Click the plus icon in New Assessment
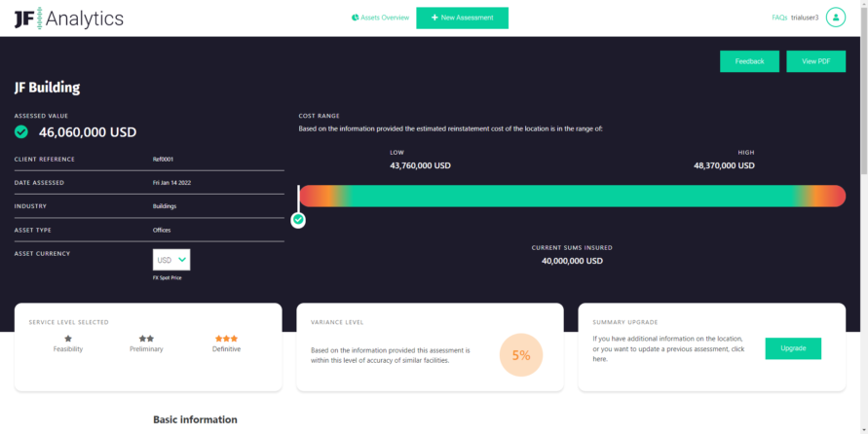The width and height of the screenshot is (868, 434). tap(434, 18)
